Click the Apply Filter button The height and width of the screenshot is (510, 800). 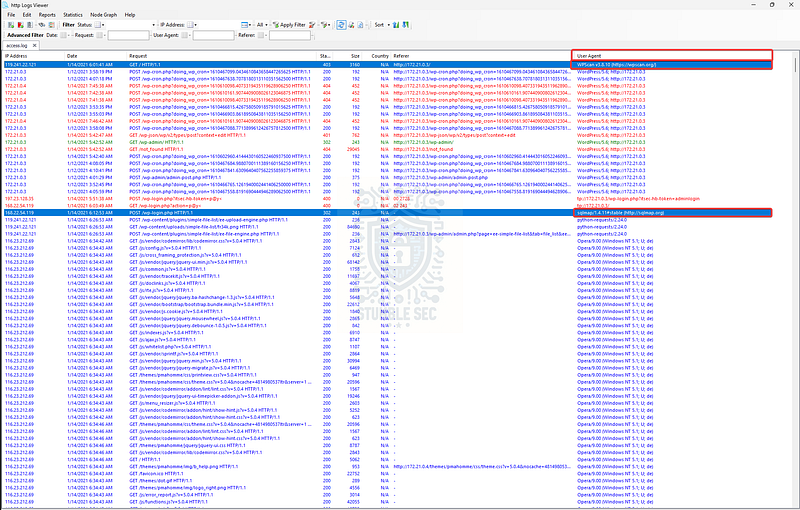(x=289, y=24)
